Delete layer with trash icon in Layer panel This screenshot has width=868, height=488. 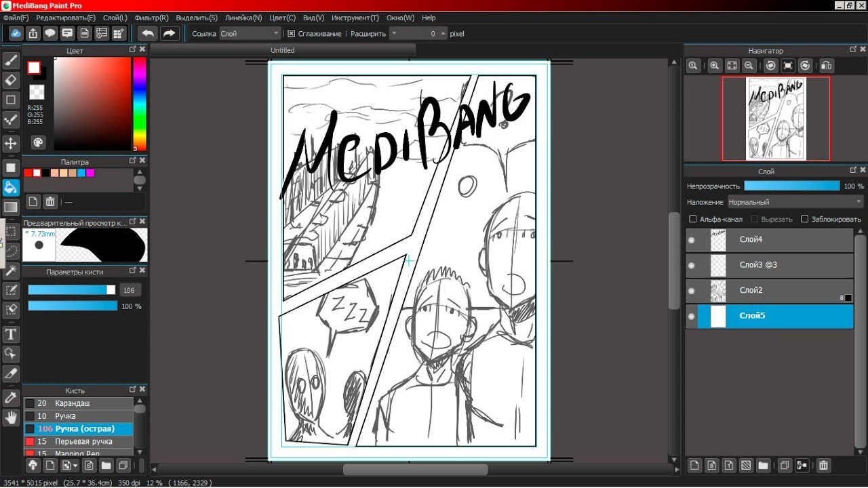click(823, 466)
